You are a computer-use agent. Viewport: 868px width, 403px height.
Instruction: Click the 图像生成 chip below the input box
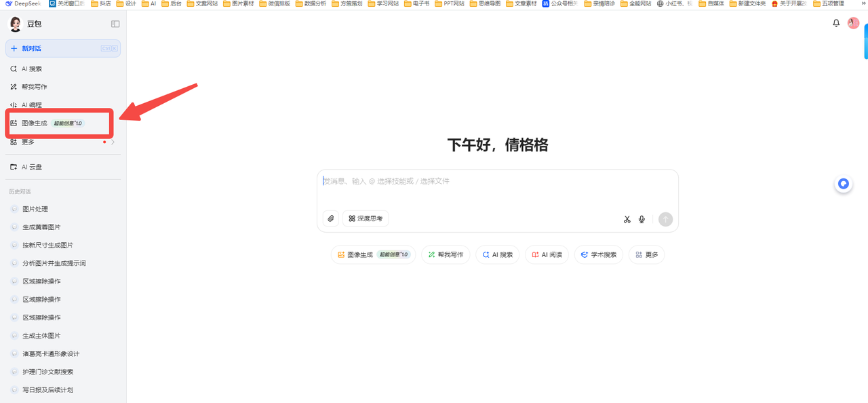(373, 254)
